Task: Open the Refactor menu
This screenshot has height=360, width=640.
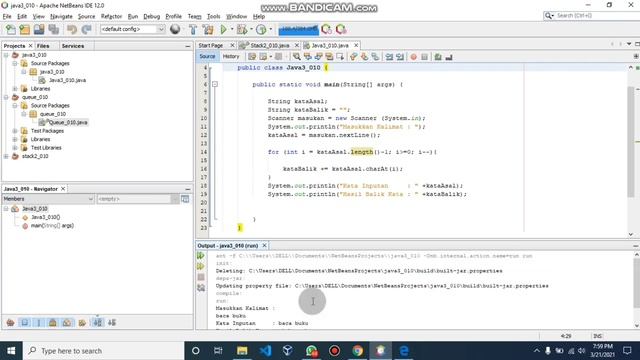Action: click(x=111, y=16)
